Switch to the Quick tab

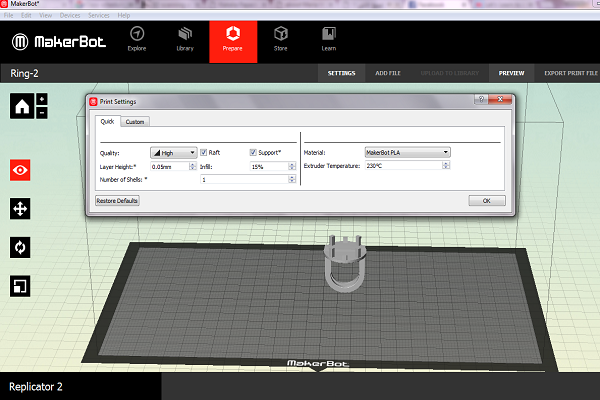107,121
